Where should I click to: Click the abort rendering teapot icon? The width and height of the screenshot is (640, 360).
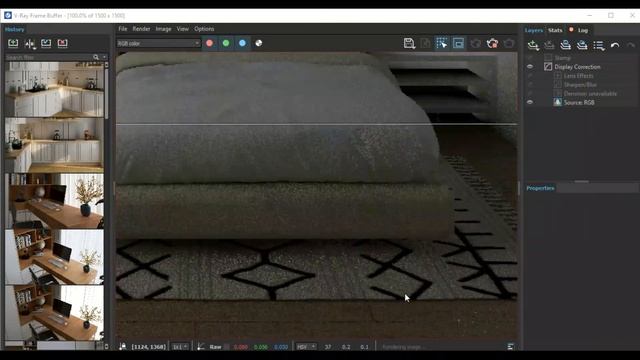click(492, 43)
